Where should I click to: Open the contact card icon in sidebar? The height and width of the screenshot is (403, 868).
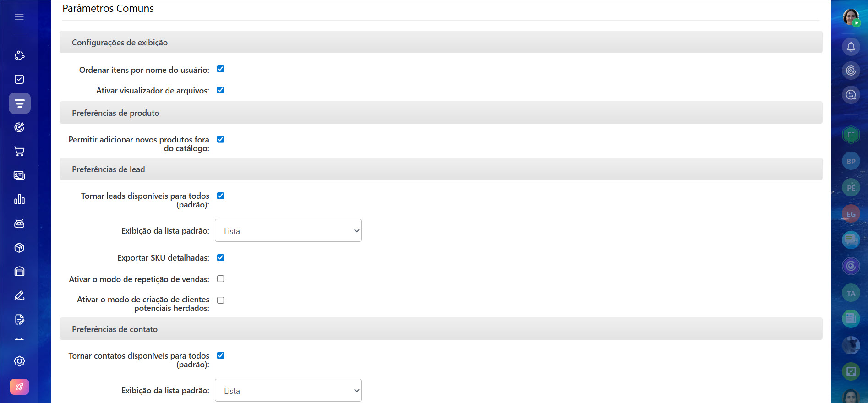click(19, 175)
